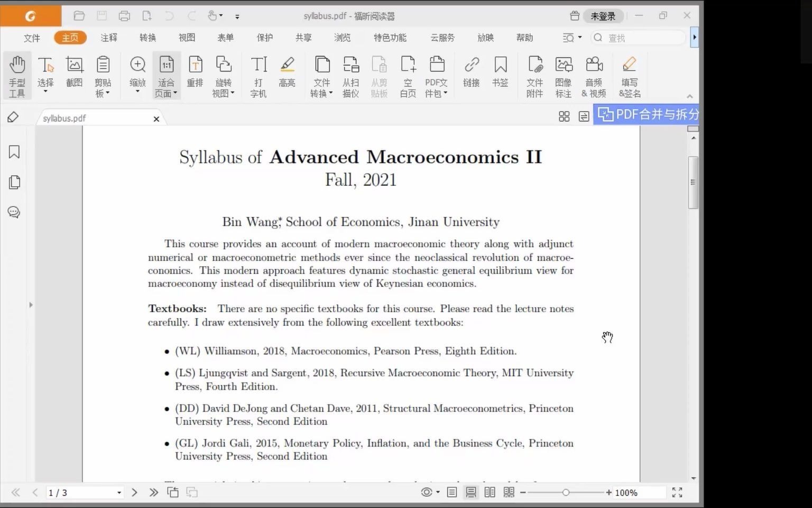Viewport: 812px width, 508px height.
Task: Click PDF Portfolio (PDF文件包) icon
Action: click(436, 76)
